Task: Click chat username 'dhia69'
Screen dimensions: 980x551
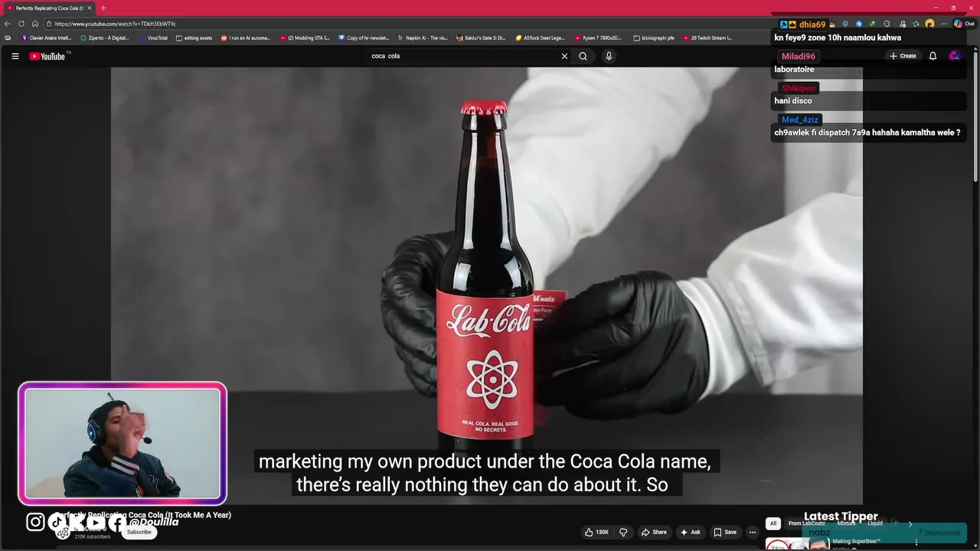Action: pos(812,24)
